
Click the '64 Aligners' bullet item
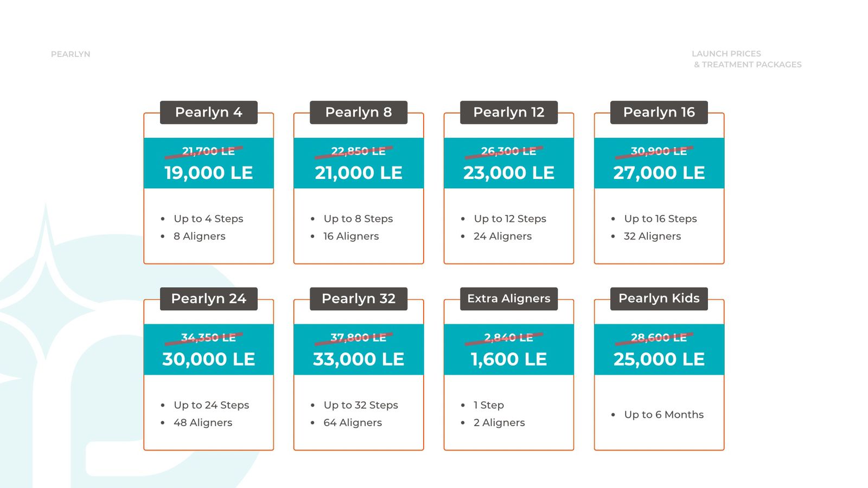[353, 423]
